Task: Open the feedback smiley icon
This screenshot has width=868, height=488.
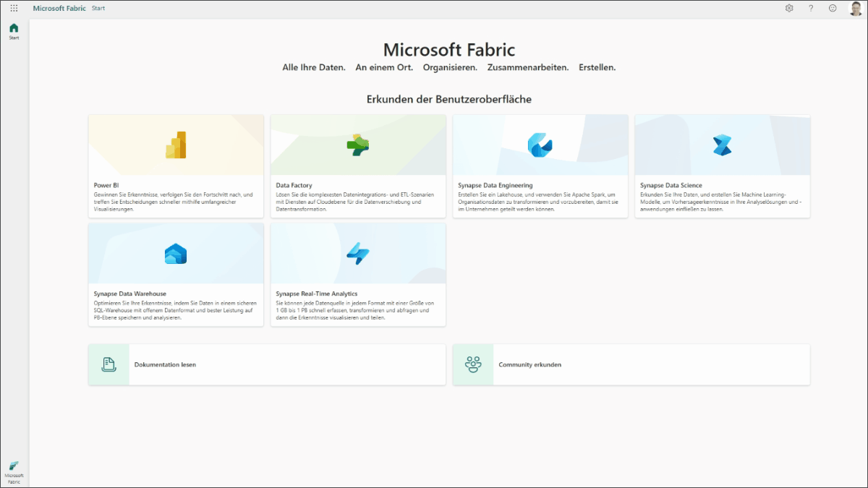Action: click(x=833, y=8)
